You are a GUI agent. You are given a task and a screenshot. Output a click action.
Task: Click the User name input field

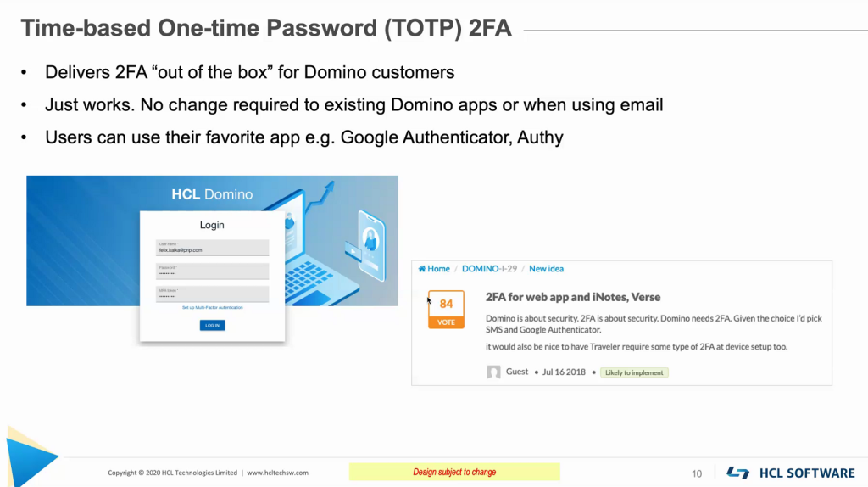click(212, 249)
